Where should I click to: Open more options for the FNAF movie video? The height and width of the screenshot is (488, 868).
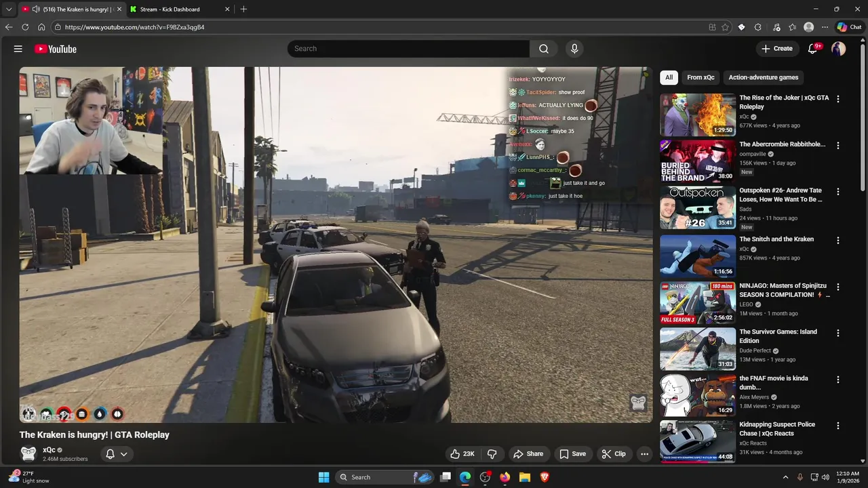tap(838, 380)
